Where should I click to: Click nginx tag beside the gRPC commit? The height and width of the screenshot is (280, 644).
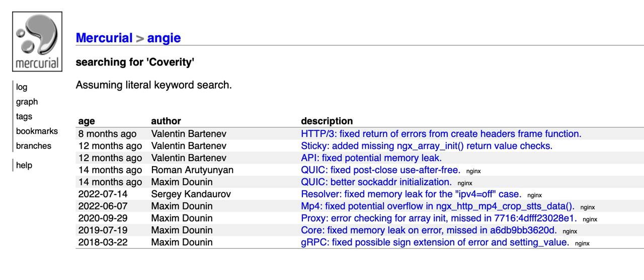coord(582,244)
